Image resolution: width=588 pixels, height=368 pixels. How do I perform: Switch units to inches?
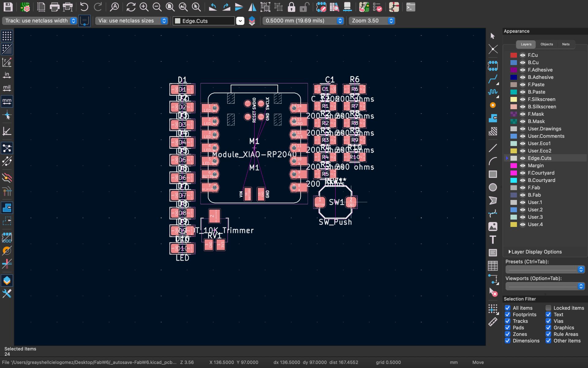(7, 75)
